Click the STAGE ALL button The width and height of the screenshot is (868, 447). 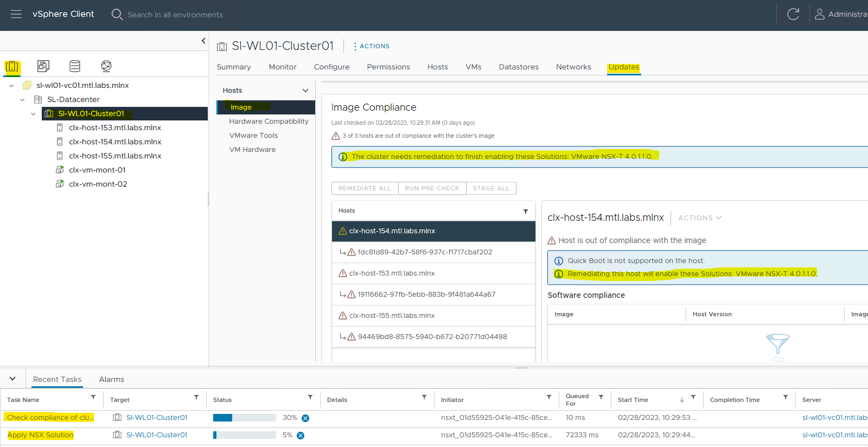(491, 188)
